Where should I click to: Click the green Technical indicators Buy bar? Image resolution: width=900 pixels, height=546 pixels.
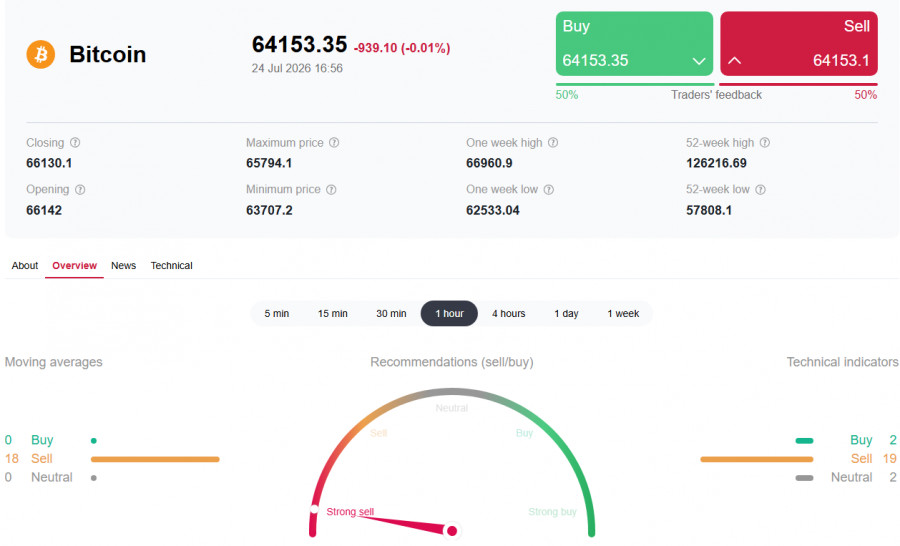coord(805,441)
